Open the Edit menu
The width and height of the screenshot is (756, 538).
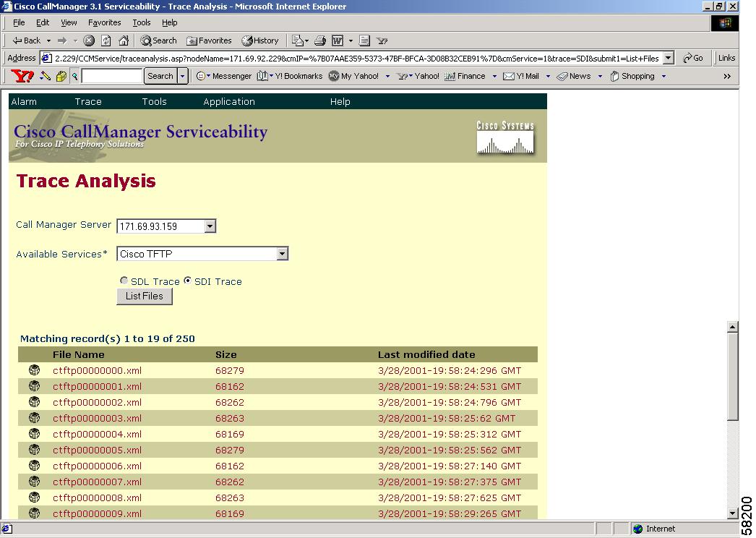pyautogui.click(x=43, y=22)
